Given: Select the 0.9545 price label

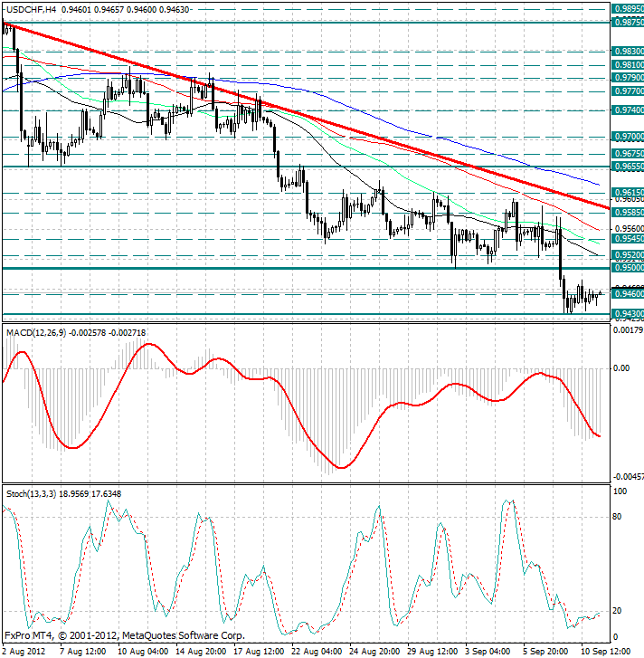Looking at the screenshot, I should [x=627, y=238].
